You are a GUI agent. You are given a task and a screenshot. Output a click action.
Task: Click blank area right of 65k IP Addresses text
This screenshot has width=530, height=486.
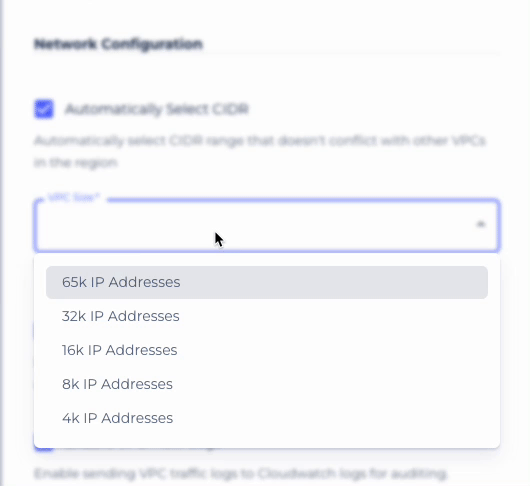[333, 282]
